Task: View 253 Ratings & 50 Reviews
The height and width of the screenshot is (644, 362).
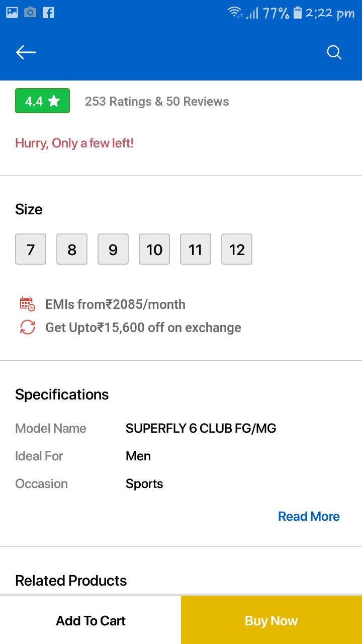Action: [x=157, y=101]
